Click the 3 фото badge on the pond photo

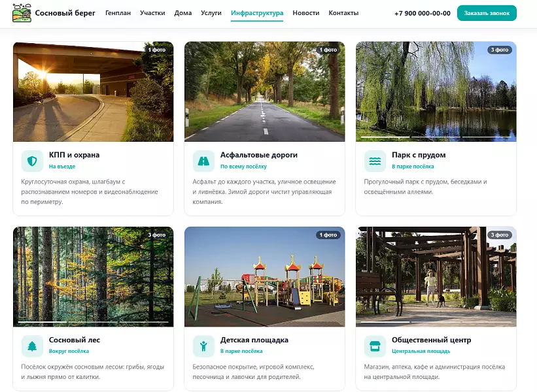(500, 50)
